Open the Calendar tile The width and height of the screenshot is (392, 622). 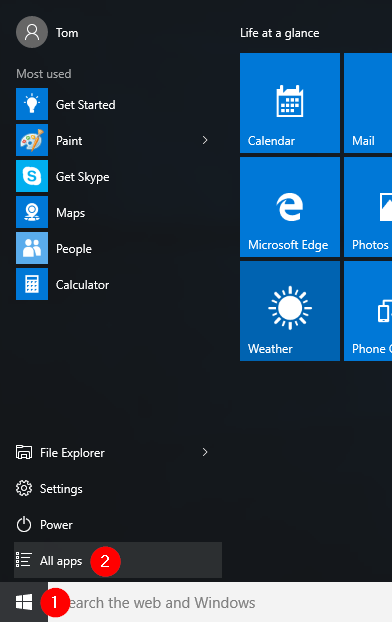coord(290,103)
